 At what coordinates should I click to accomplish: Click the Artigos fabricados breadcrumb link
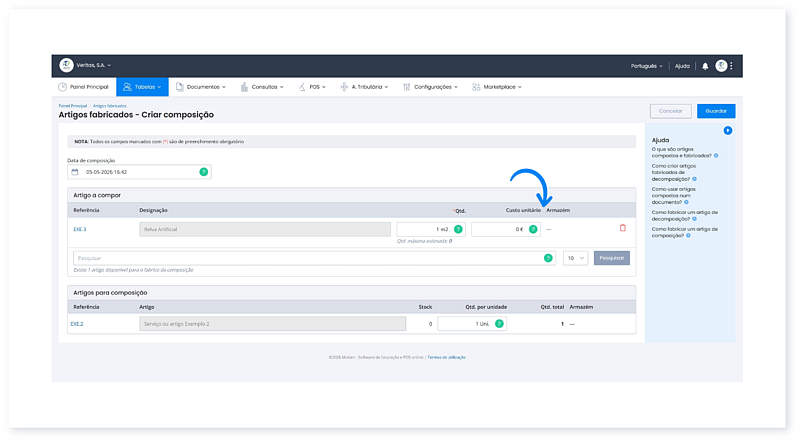[110, 106]
